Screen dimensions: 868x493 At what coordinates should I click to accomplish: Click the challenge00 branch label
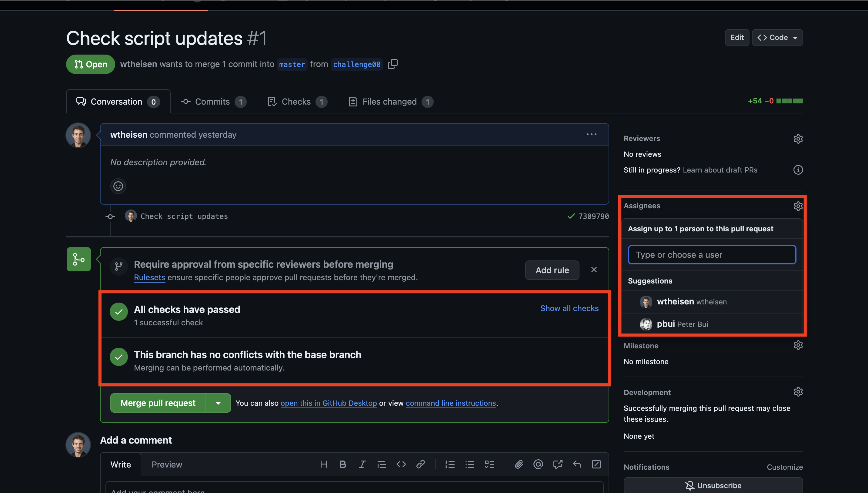pyautogui.click(x=357, y=64)
